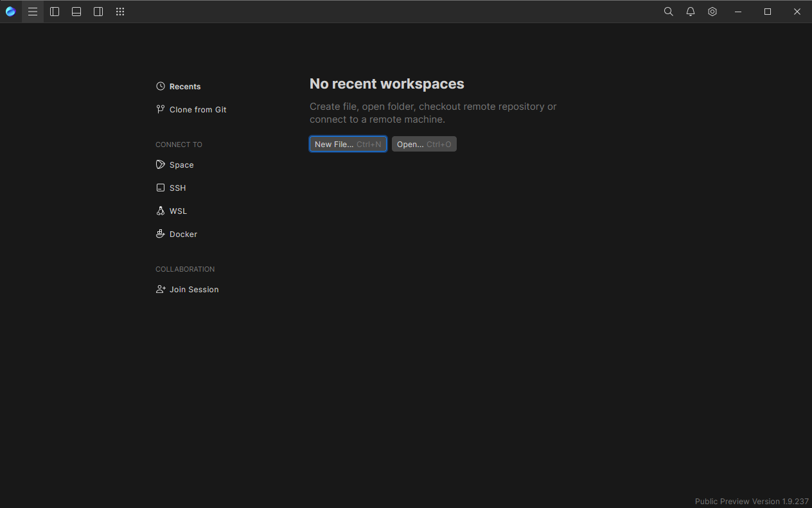Show notifications via bell icon

point(691,12)
